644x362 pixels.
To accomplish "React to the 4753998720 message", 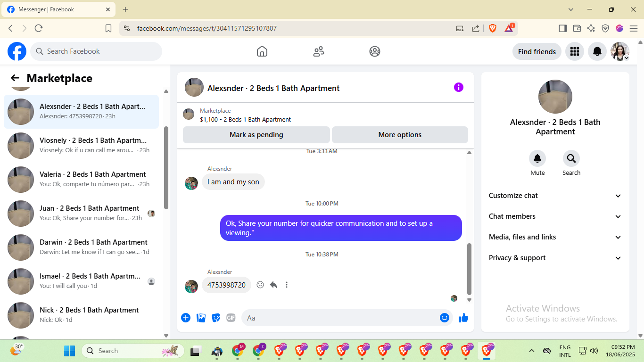I will 260,285.
